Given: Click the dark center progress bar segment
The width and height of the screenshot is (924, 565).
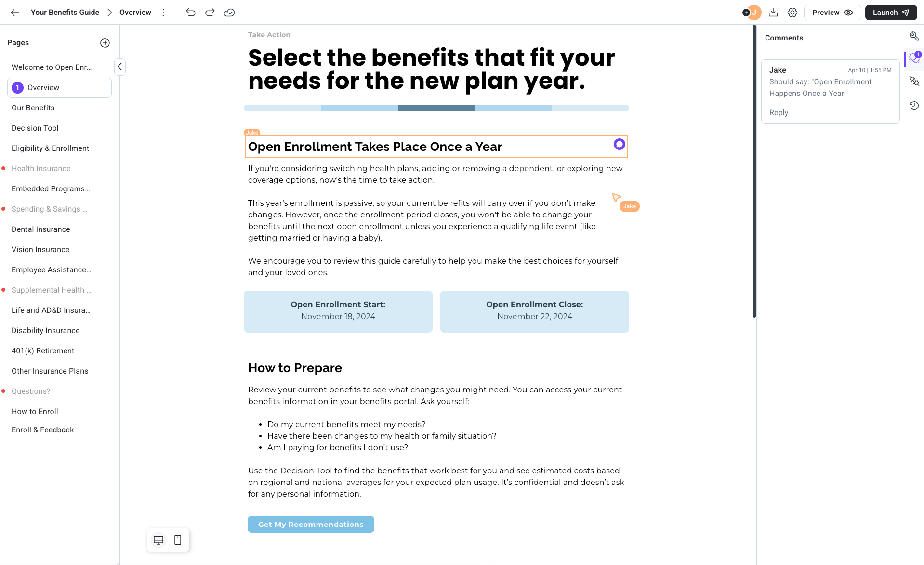Looking at the screenshot, I should [x=436, y=108].
